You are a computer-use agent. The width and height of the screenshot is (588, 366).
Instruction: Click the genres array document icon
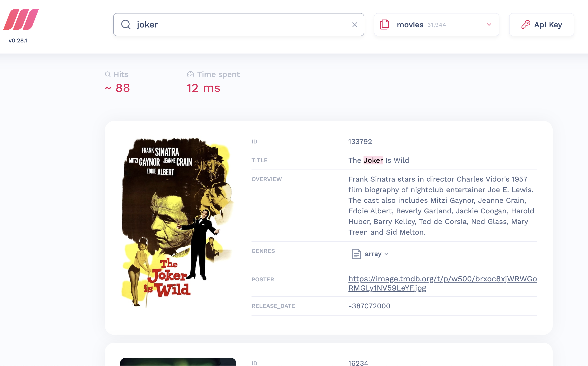[x=356, y=254]
